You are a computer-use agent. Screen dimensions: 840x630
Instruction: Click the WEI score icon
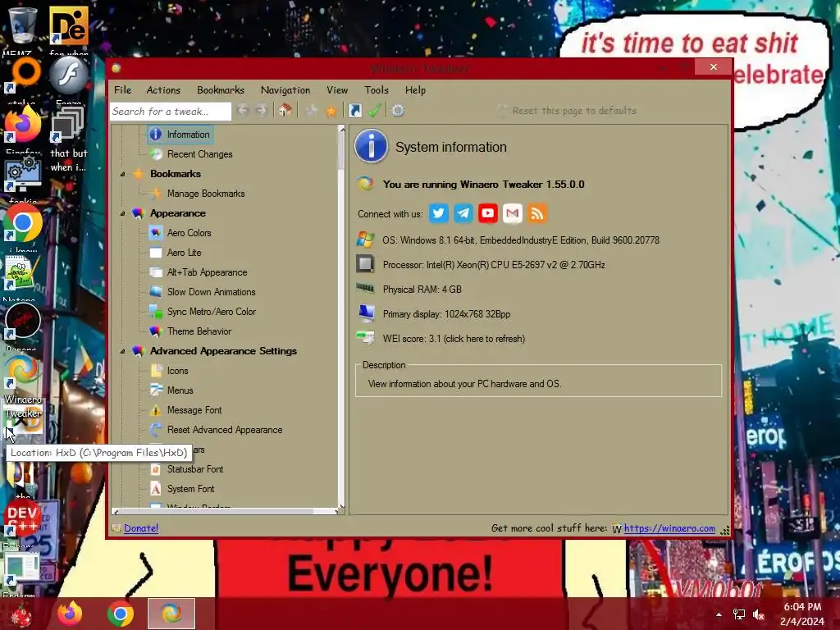pos(365,337)
